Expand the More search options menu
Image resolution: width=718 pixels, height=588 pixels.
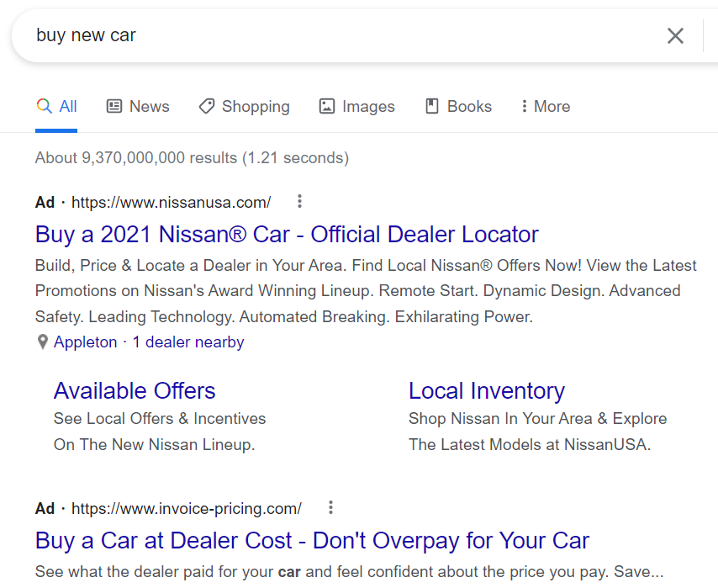click(x=546, y=106)
